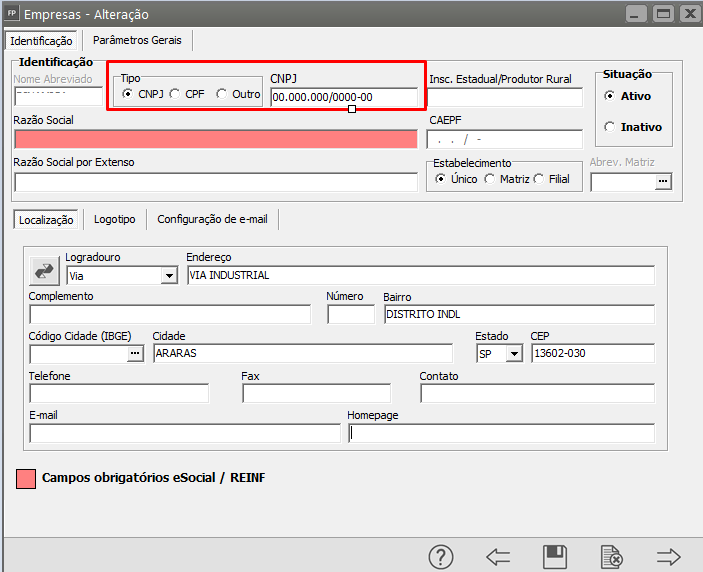
Task: Set Situação to Inativo
Action: click(610, 127)
